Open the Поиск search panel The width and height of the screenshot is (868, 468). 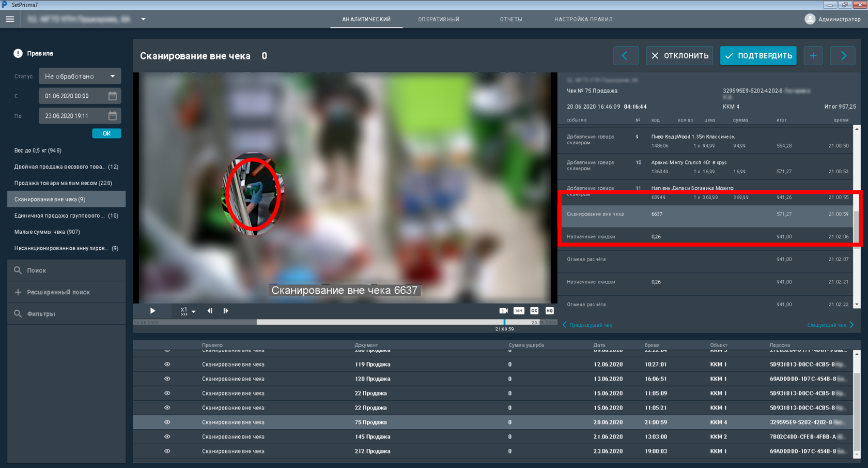point(66,270)
